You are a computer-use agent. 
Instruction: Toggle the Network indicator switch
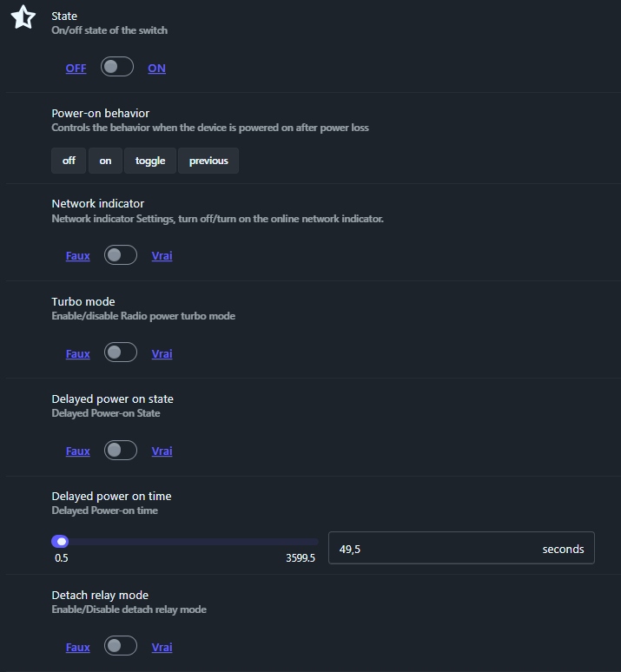click(121, 255)
